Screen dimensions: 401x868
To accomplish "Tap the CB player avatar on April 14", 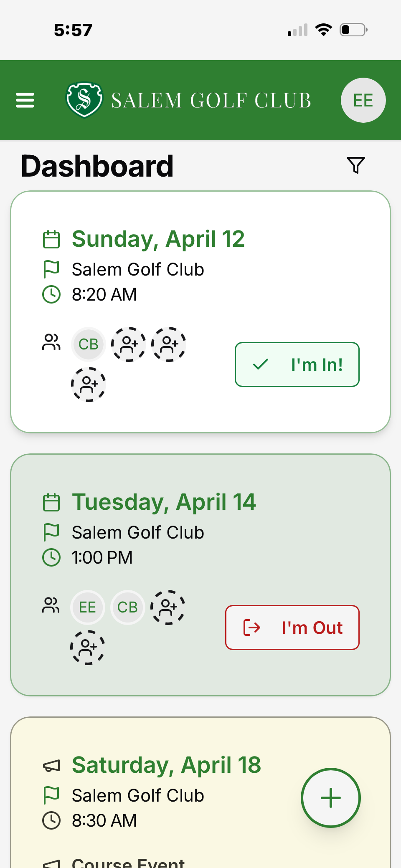I will point(127,607).
